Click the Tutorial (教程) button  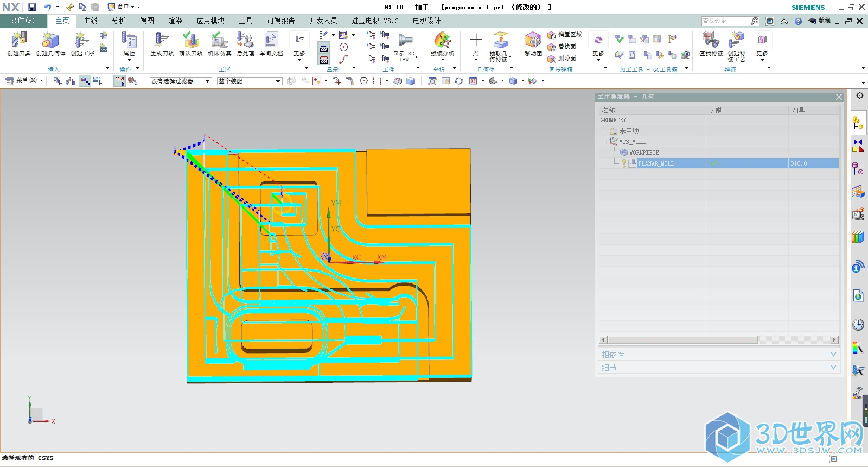point(820,21)
